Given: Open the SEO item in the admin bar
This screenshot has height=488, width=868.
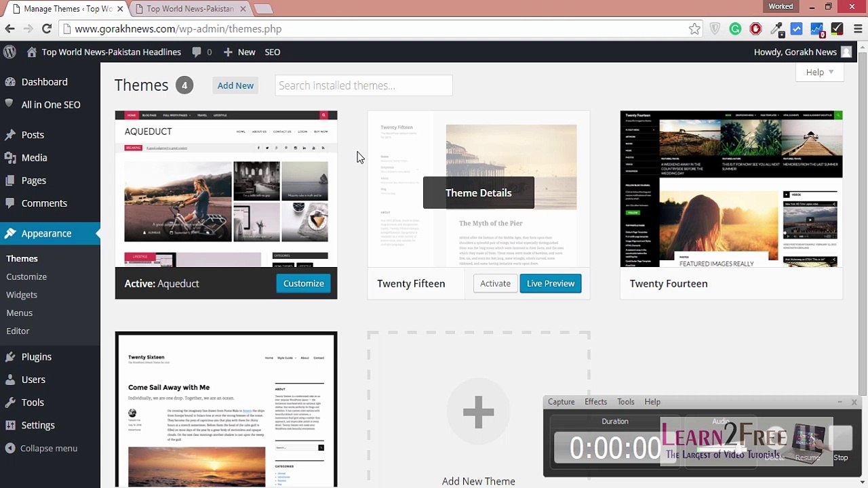Looking at the screenshot, I should [273, 52].
